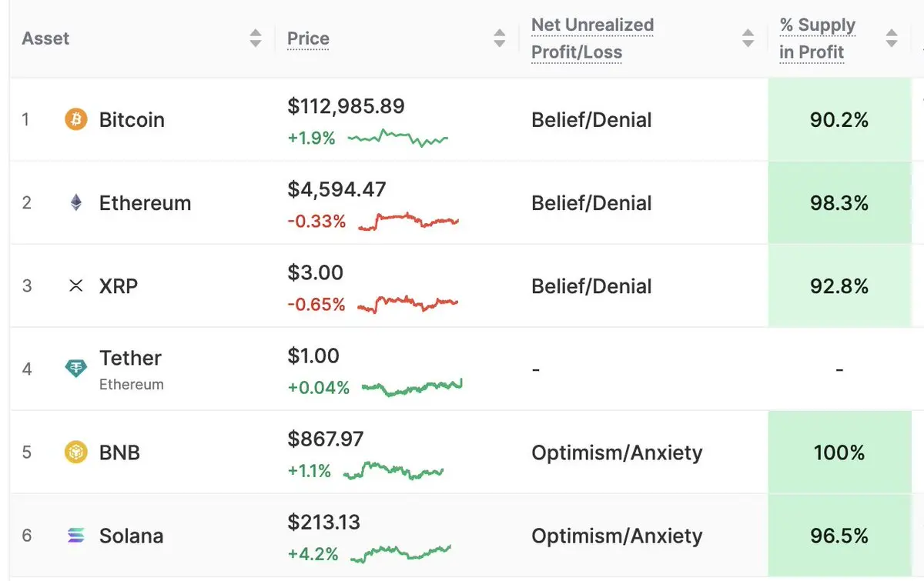Sort table by Price column arrows
This screenshot has height=581, width=924.
point(500,38)
